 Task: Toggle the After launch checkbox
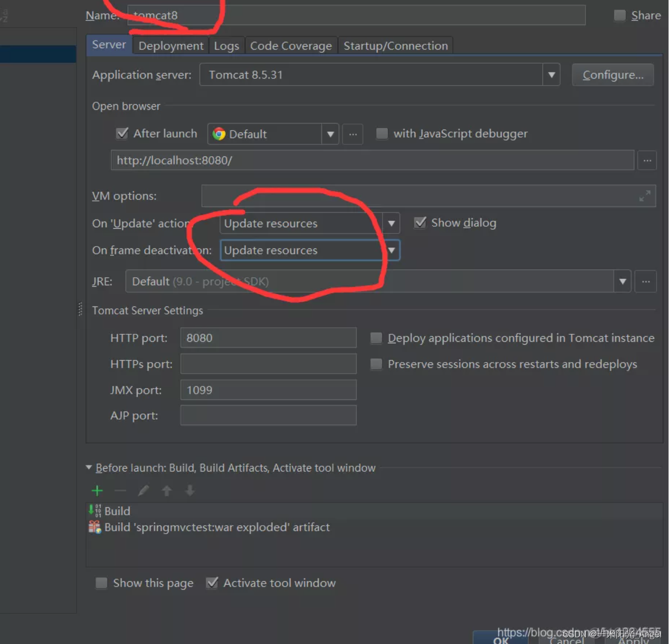tap(122, 133)
